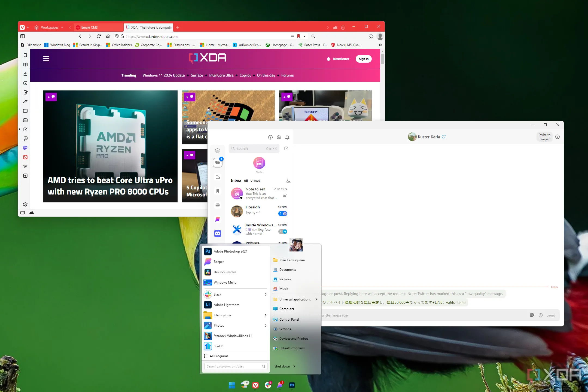This screenshot has height=392, width=588.
Task: Open Vivaldi Translate panel icon
Action: 25,102
